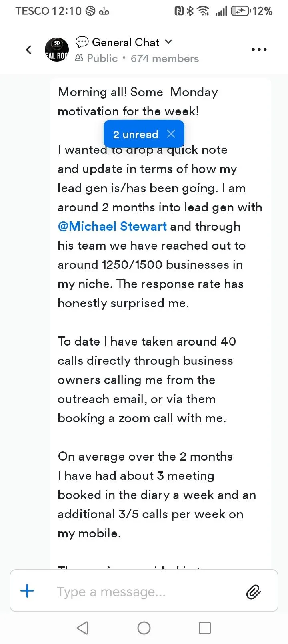The image size is (288, 644).
Task: Tap the General Chat title text
Action: pos(126,42)
